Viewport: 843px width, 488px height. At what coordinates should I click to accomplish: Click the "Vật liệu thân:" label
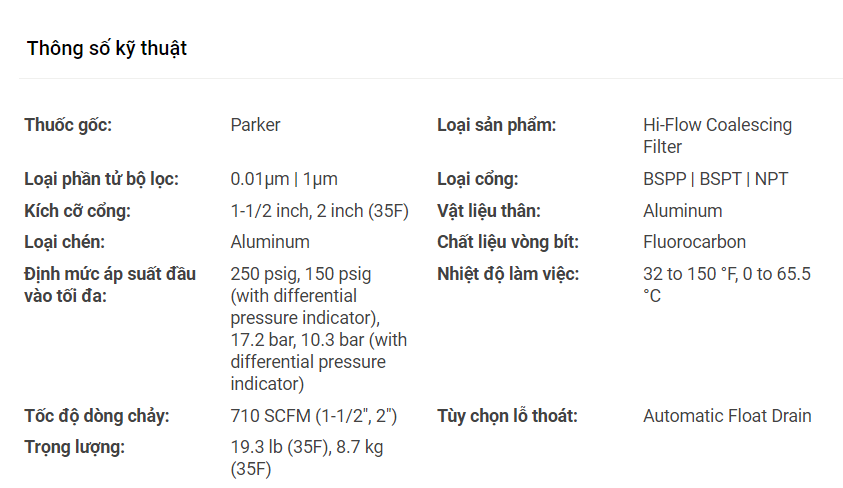click(488, 211)
